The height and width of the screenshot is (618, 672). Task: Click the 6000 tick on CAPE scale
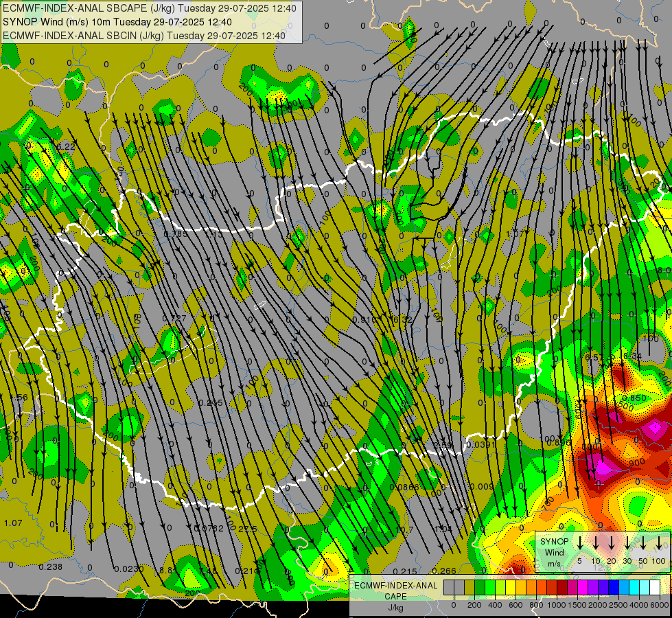pyautogui.click(x=660, y=605)
